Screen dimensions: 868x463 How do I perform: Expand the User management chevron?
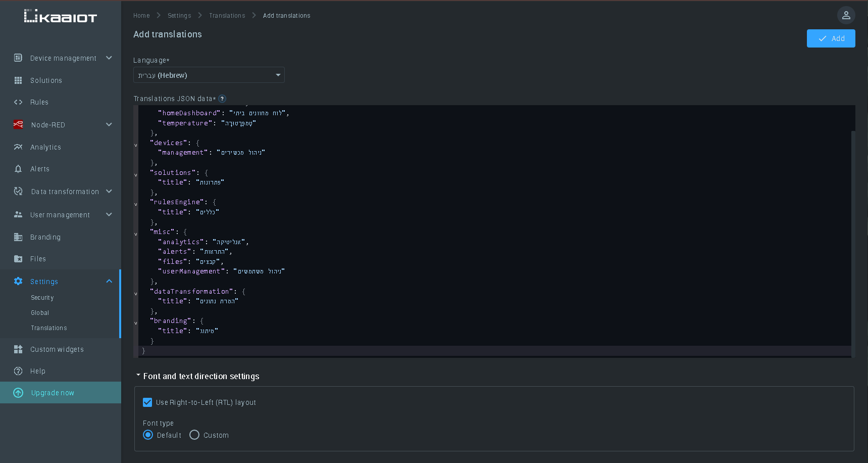(109, 214)
